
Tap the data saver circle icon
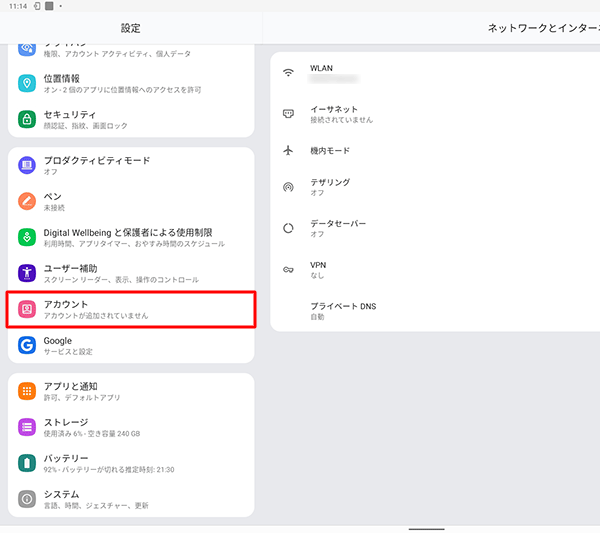point(288,228)
